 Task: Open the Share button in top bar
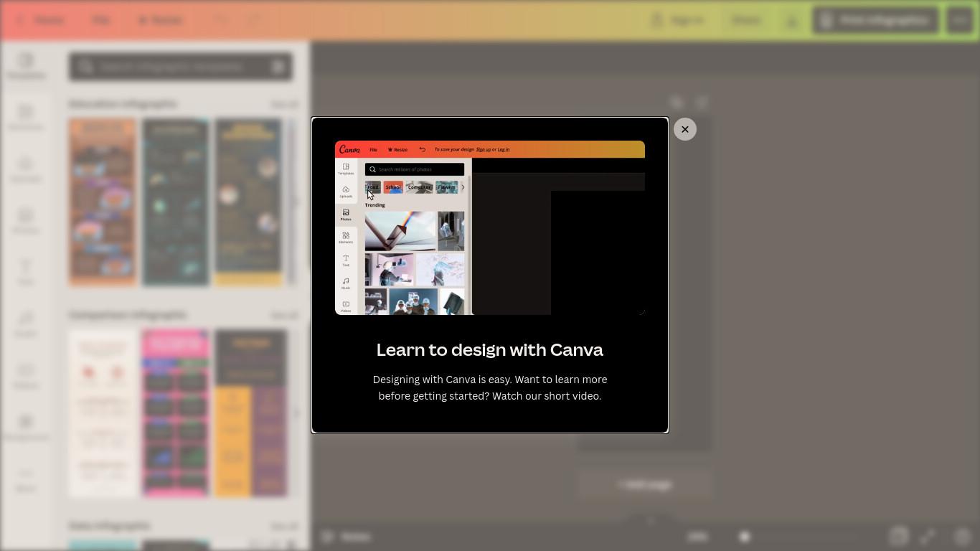click(746, 20)
